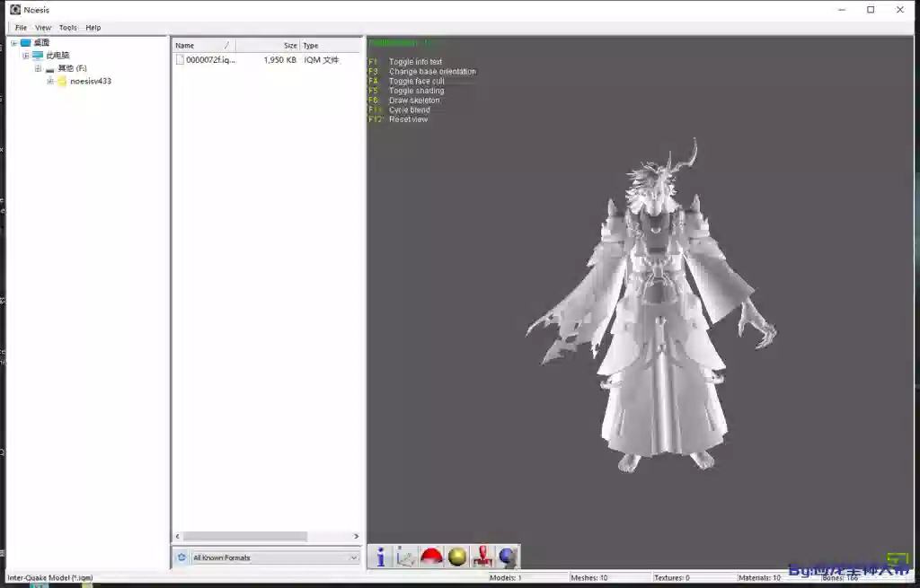920x588 pixels.
Task: Click the Inter-Quake Model status bar text
Action: tap(50, 577)
